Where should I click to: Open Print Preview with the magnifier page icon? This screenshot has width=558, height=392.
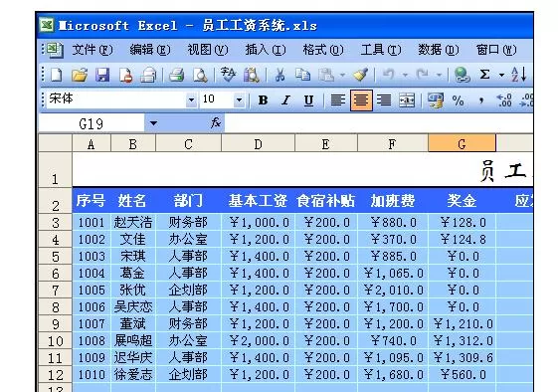[x=200, y=76]
